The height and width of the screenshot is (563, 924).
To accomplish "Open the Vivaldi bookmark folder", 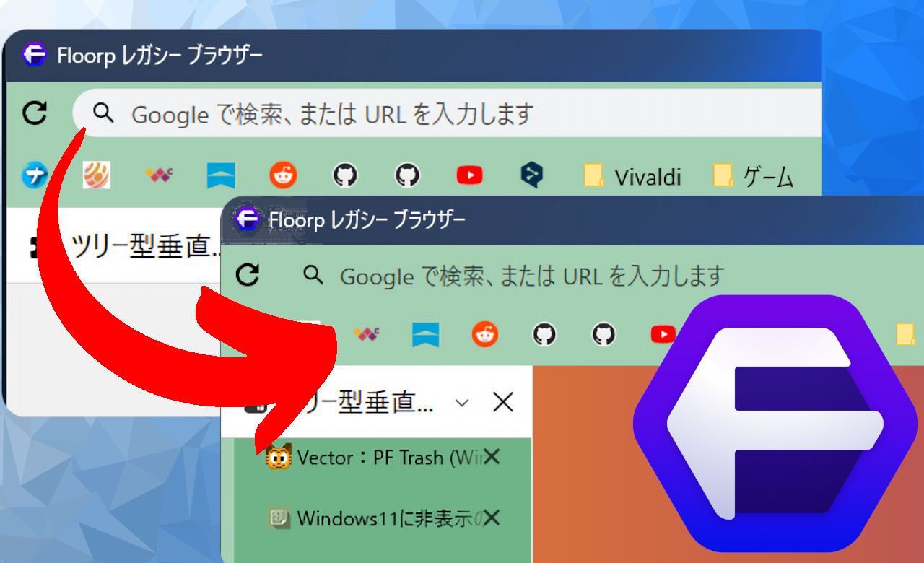I will [632, 176].
